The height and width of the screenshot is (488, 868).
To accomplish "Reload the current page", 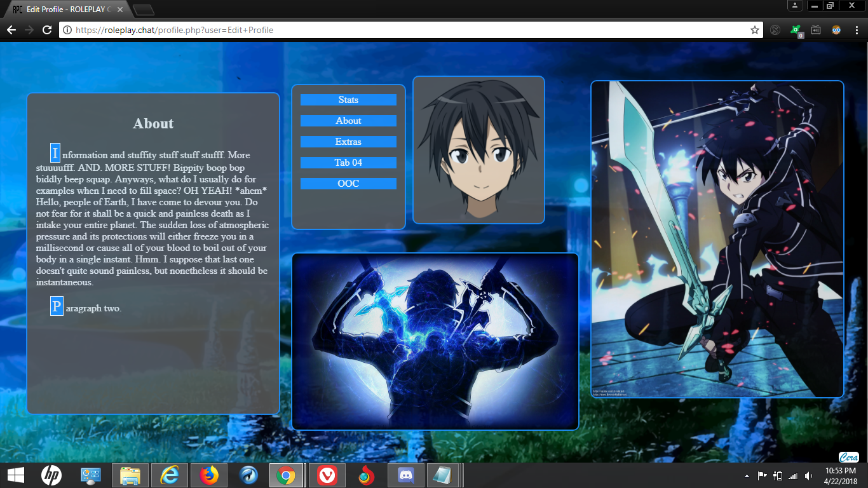I will [x=46, y=30].
